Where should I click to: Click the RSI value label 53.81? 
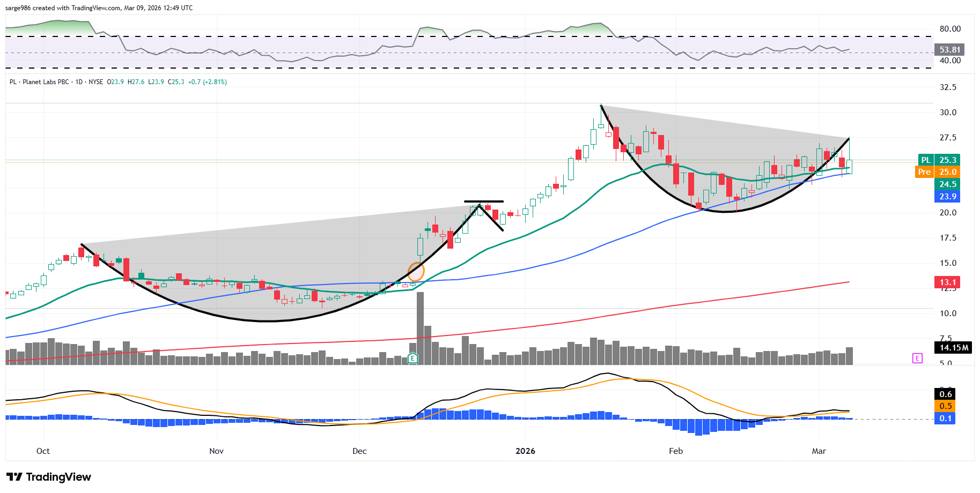pyautogui.click(x=949, y=50)
